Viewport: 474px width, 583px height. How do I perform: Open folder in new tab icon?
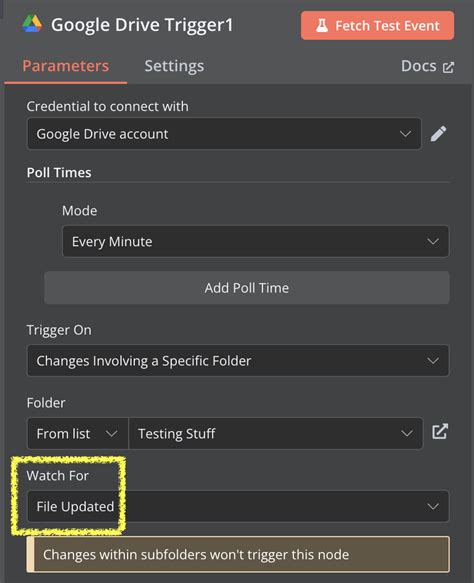coord(440,432)
